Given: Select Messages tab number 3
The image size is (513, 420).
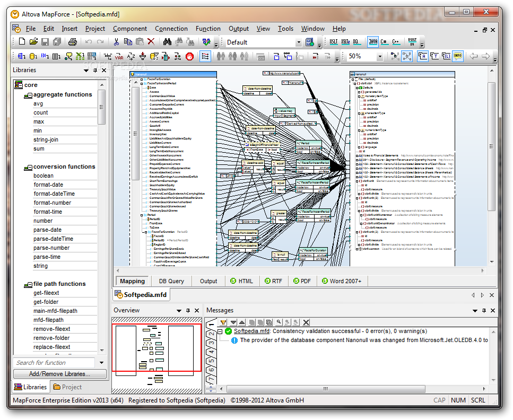Looking at the screenshot, I should pos(211,343).
